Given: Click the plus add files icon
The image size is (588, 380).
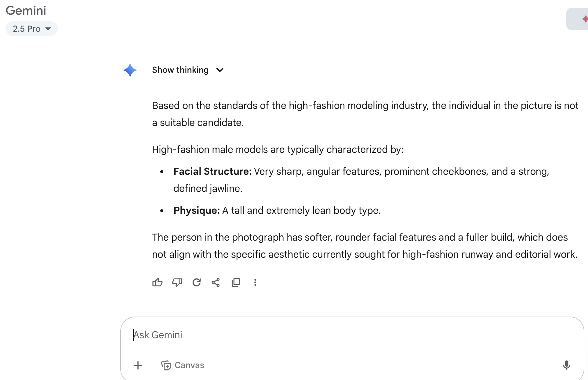Looking at the screenshot, I should coord(138,365).
